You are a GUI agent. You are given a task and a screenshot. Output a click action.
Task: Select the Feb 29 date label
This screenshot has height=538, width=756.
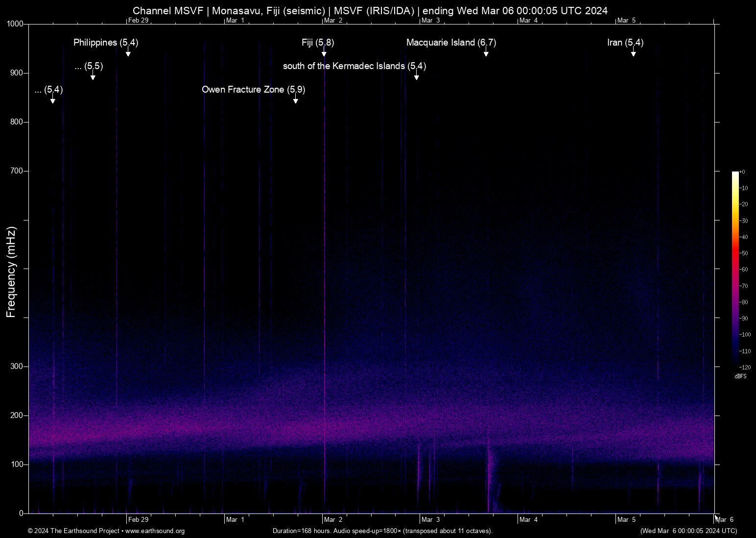[139, 519]
